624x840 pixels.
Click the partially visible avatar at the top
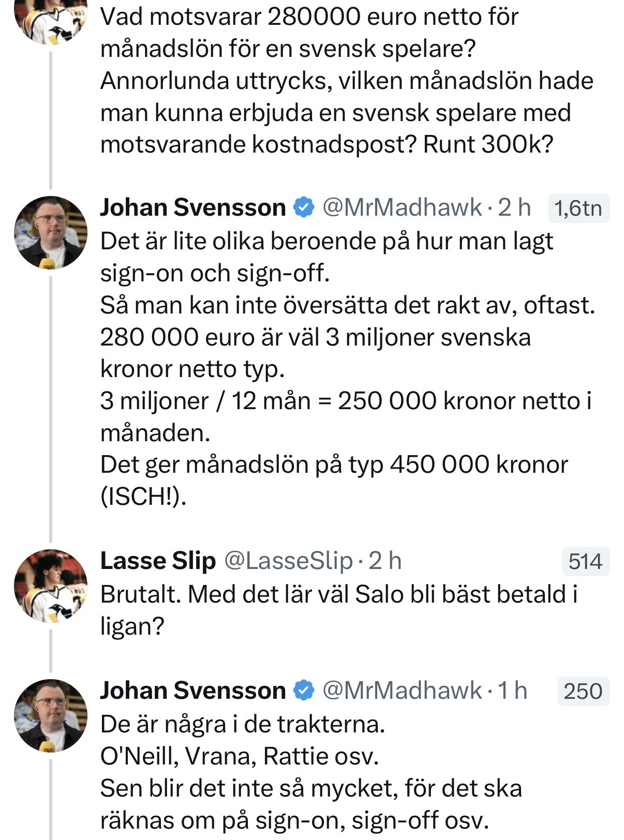(x=50, y=21)
